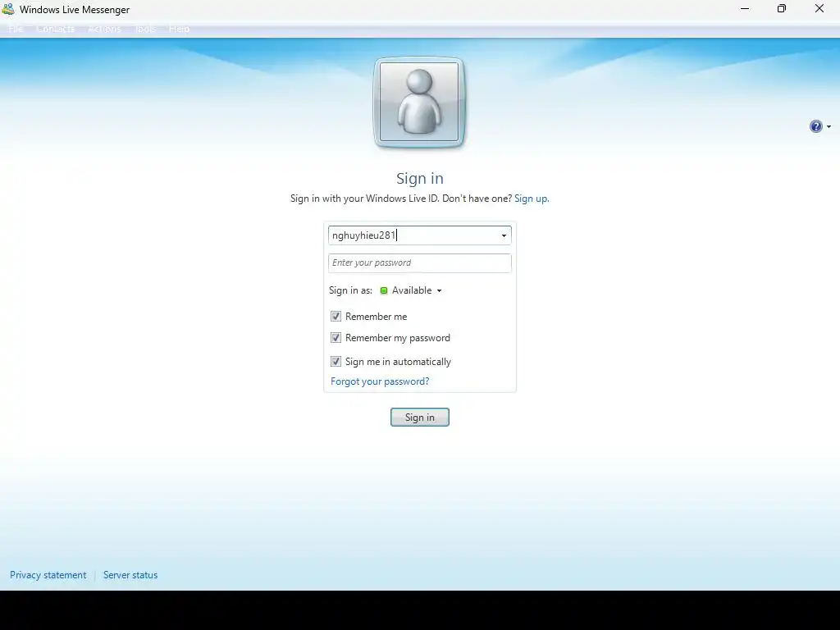Expand the help icon dropdown arrow
840x630 pixels.
[829, 127]
